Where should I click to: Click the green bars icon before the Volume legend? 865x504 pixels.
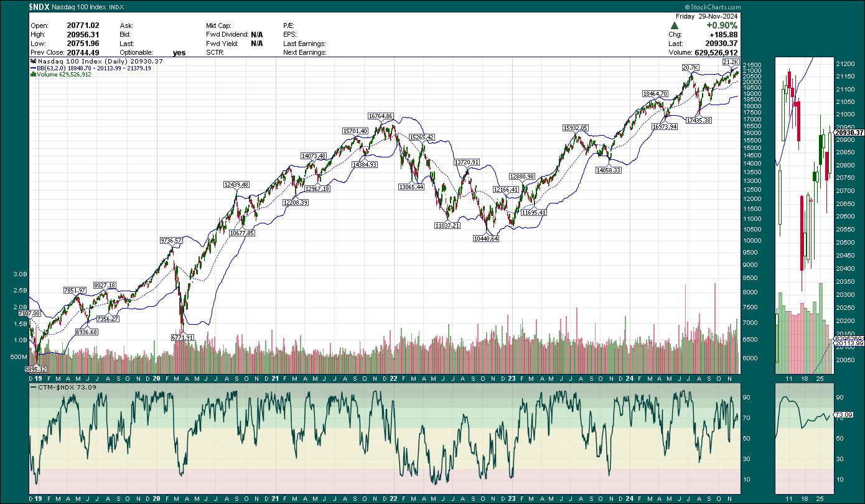click(x=33, y=75)
